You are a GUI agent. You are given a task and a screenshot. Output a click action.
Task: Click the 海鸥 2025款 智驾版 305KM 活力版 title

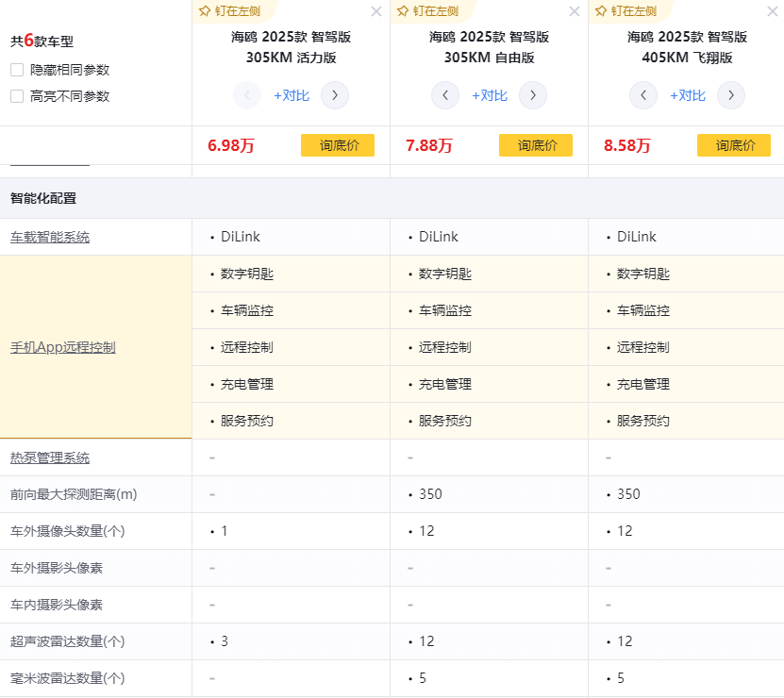(x=291, y=47)
